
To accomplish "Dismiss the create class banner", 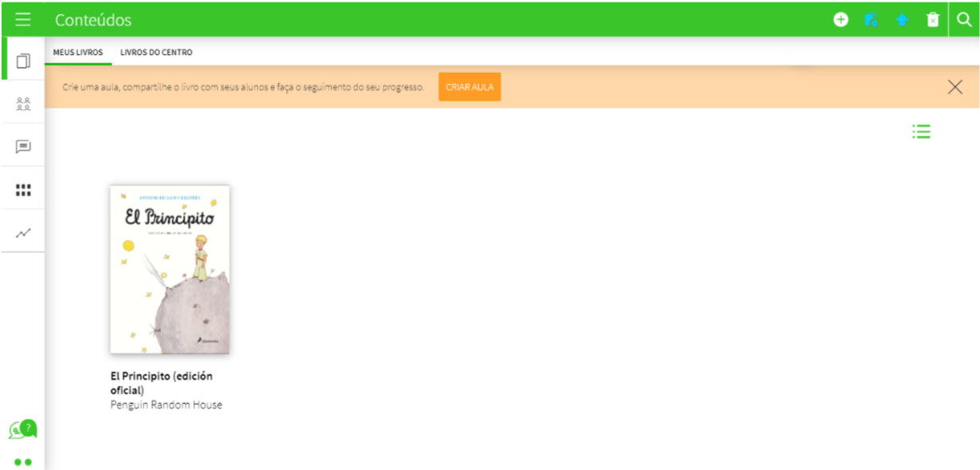I will [x=955, y=87].
